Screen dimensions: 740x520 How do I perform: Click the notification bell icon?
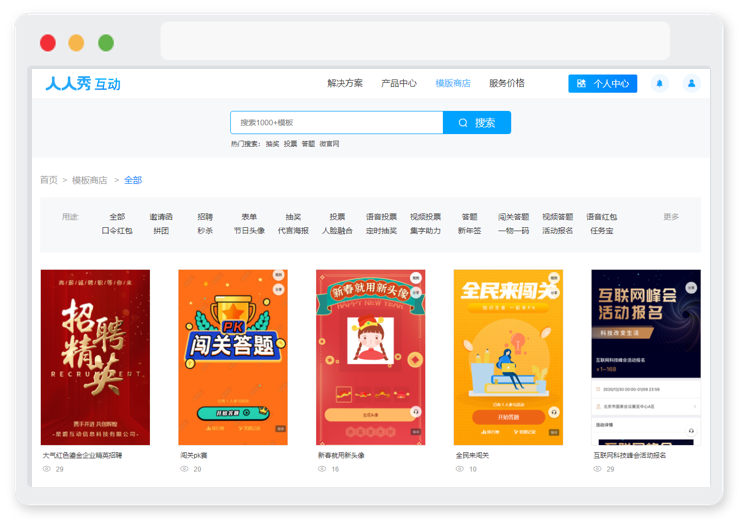659,84
